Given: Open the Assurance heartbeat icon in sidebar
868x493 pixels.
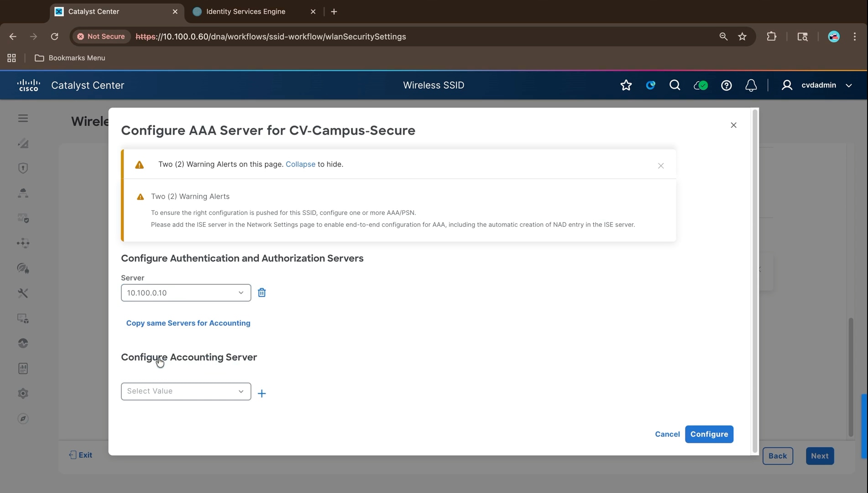Looking at the screenshot, I should pos(23,343).
